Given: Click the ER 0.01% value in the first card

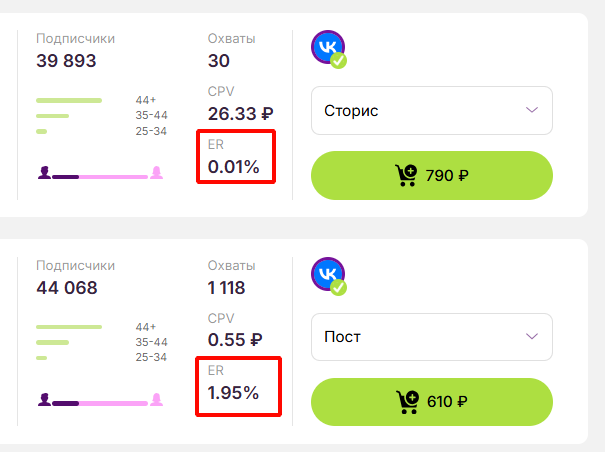Looking at the screenshot, I should pyautogui.click(x=233, y=167).
